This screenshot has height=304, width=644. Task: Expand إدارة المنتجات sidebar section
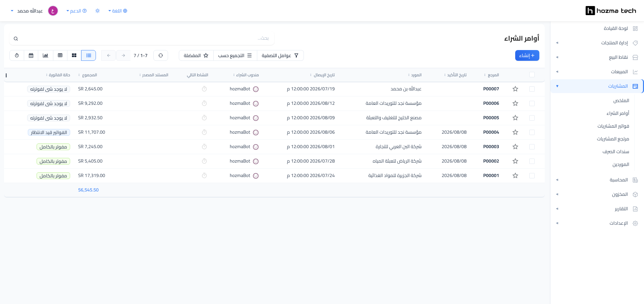click(x=597, y=43)
